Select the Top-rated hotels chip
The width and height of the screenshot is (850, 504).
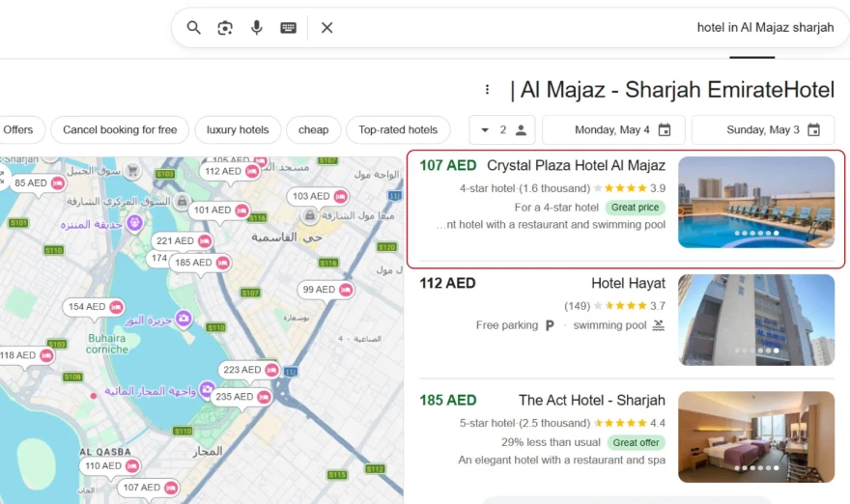tap(398, 130)
